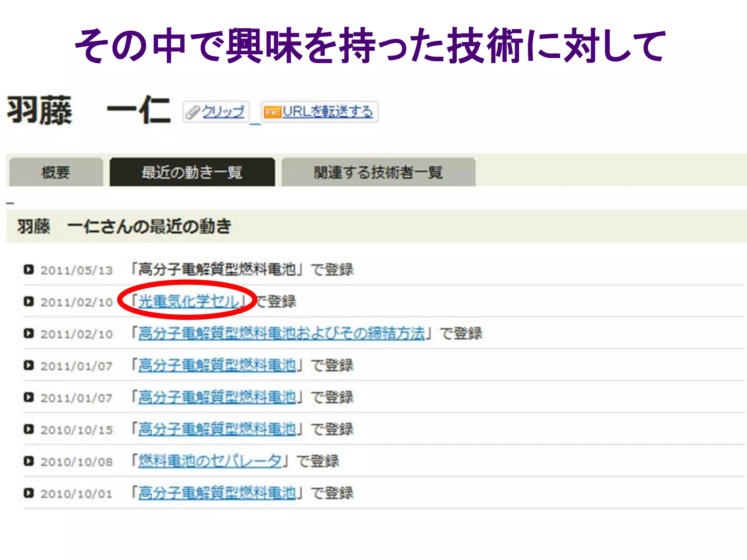Screen dimensions: 747x560
Task: Open the 光電気化学セル link
Action: tap(189, 302)
